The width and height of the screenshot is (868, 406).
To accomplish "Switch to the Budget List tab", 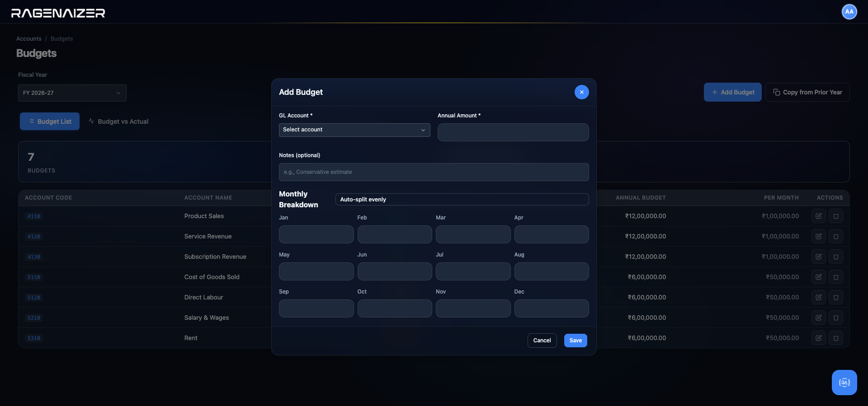I will tap(50, 121).
